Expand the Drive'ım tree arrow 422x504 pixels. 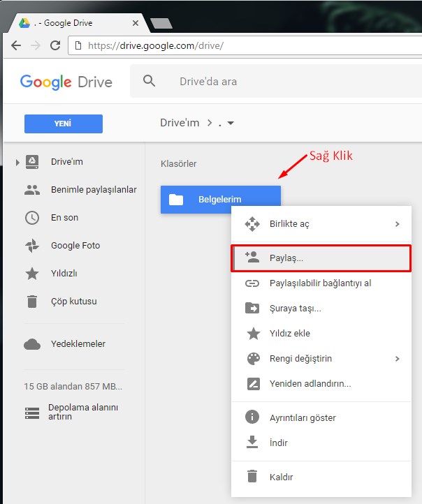[17, 163]
